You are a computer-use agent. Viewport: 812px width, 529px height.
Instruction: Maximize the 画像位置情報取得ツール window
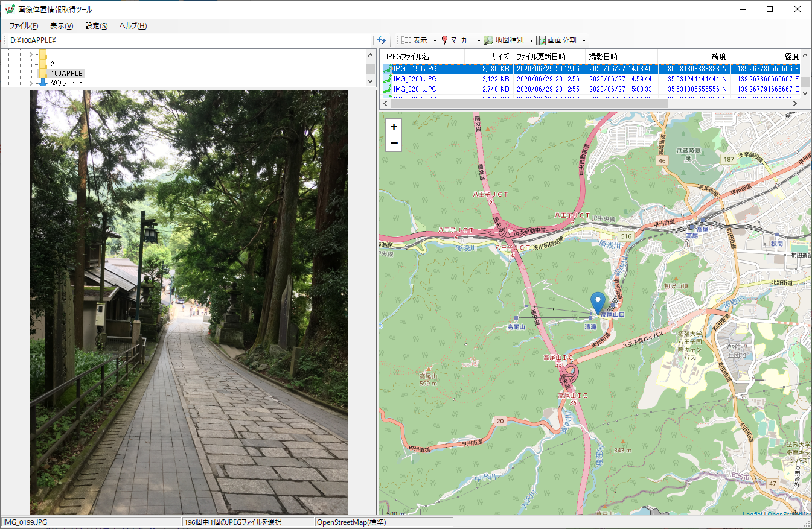(x=770, y=9)
